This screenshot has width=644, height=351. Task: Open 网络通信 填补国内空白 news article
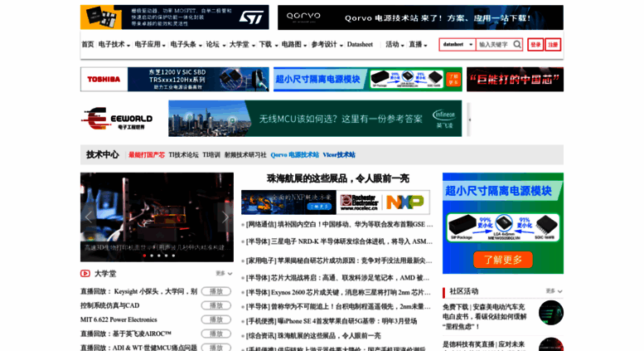(x=339, y=225)
